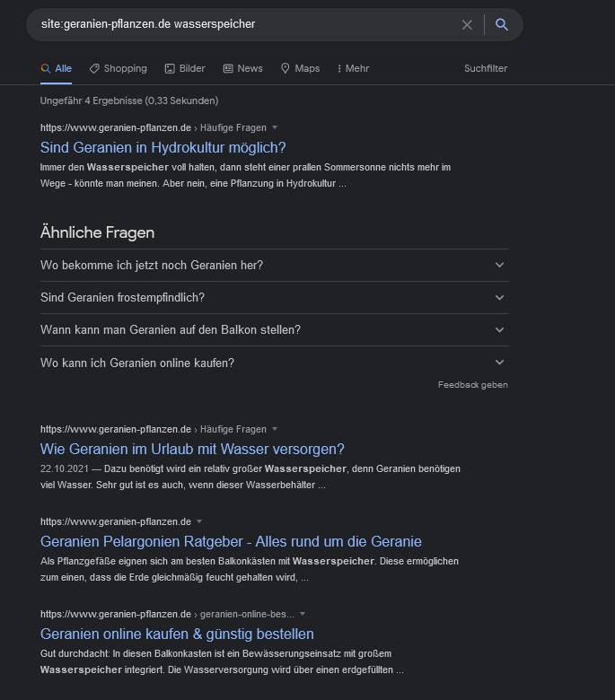Open dropdown arrow beside first result URL
The image size is (615, 700).
[x=275, y=128]
